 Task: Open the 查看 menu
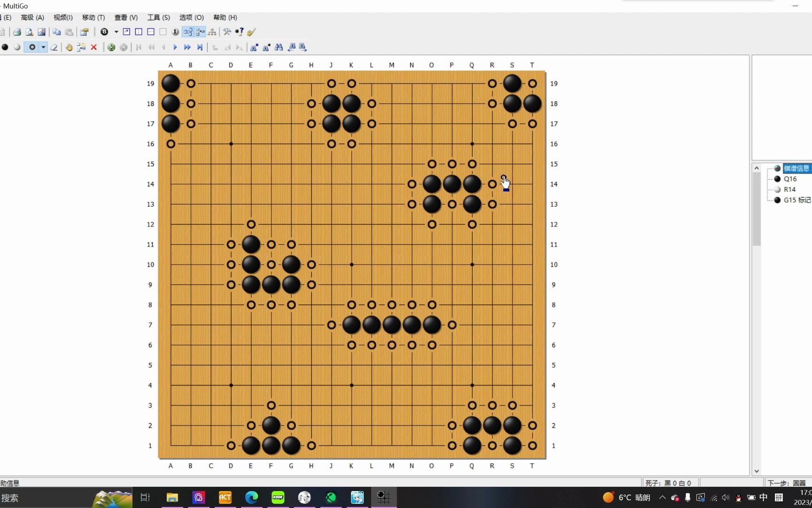click(x=125, y=17)
